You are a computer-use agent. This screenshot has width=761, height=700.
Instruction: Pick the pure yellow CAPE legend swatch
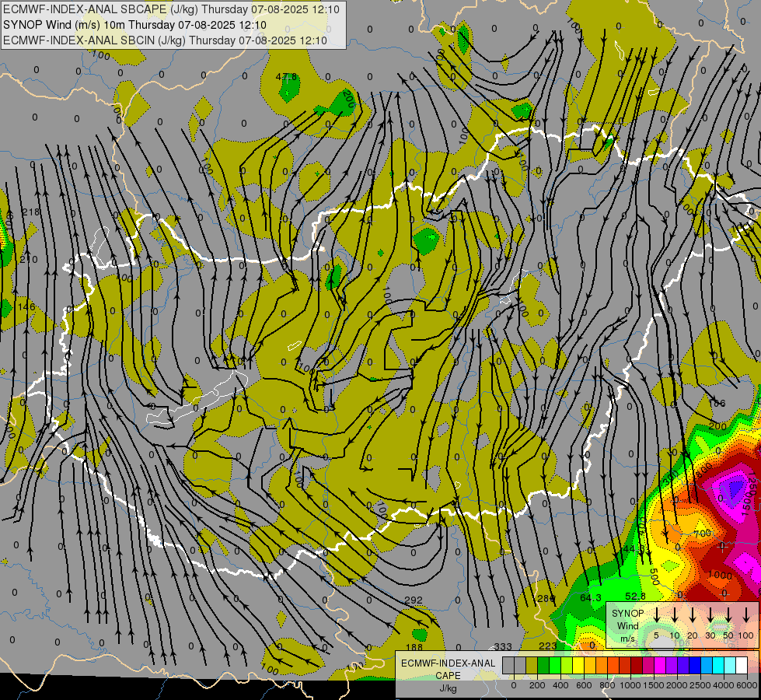point(578,665)
